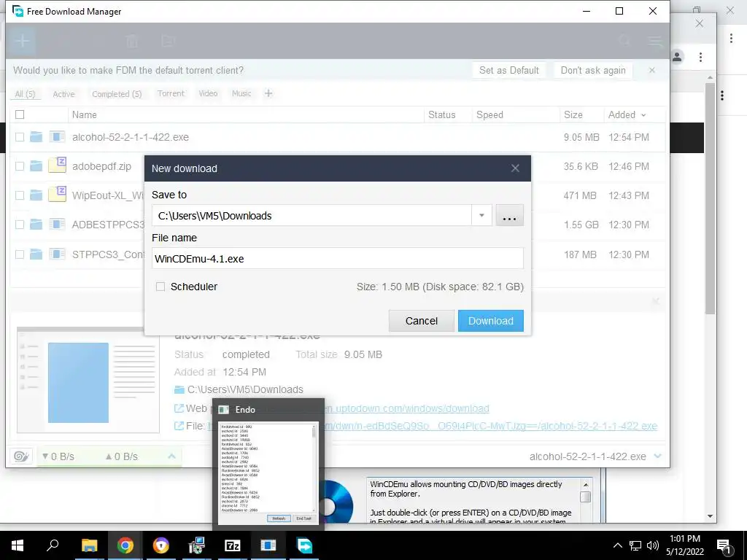This screenshot has width=747, height=560.
Task: Open the notification center icon
Action: 724,546
